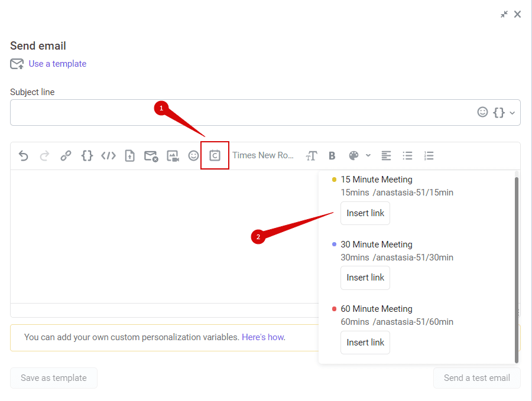Viewport: 532px width, 401px height.
Task: Open personalization variables with the curly braces icon
Action: click(87, 155)
